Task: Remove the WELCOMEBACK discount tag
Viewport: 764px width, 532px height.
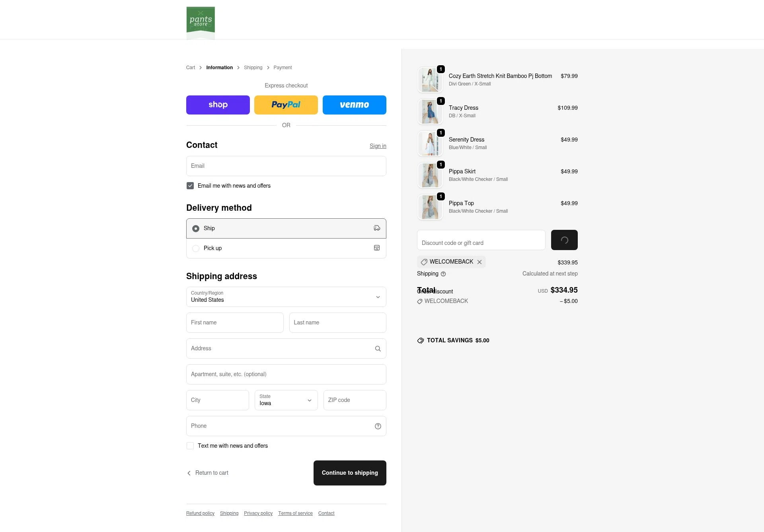Action: 479,262
